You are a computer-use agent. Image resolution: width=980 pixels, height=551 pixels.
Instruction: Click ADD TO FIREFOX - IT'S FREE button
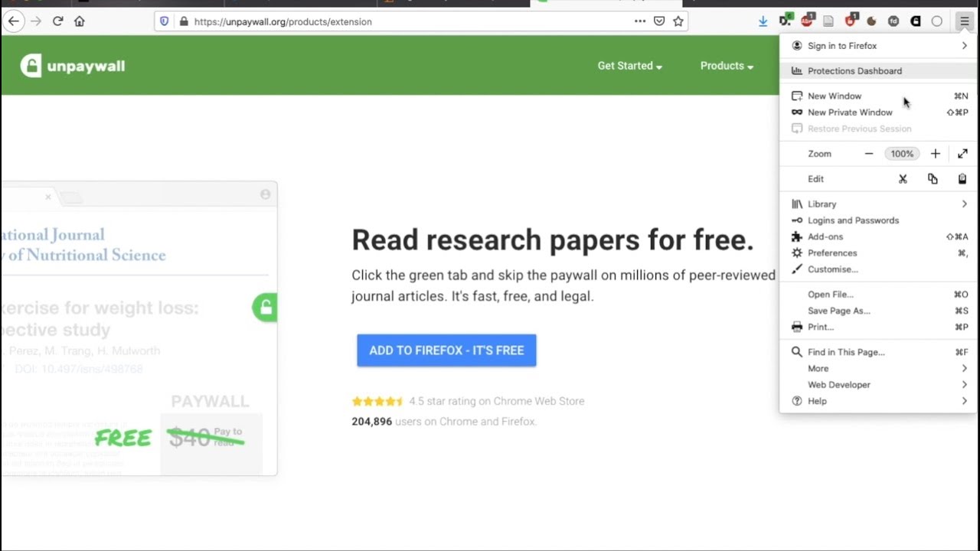point(446,350)
